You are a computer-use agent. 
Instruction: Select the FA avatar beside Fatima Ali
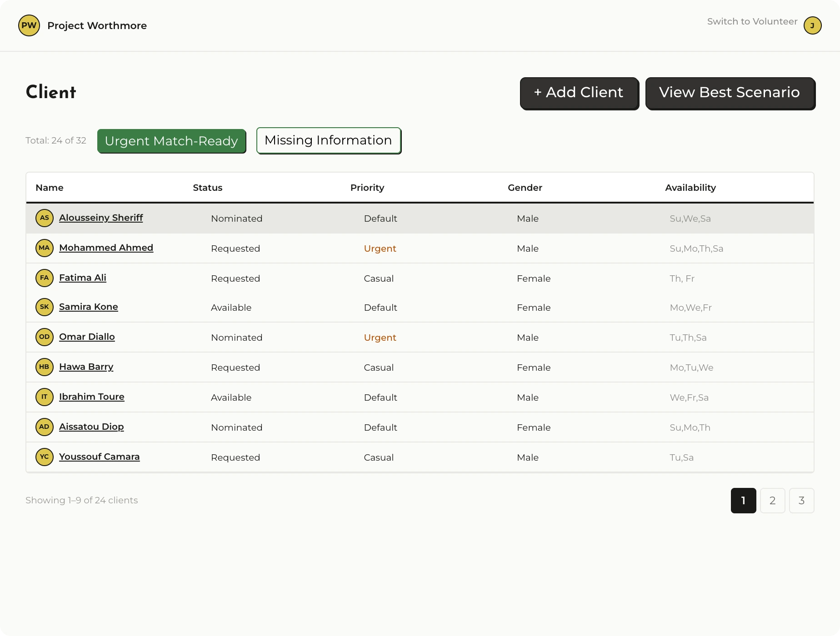coord(45,278)
